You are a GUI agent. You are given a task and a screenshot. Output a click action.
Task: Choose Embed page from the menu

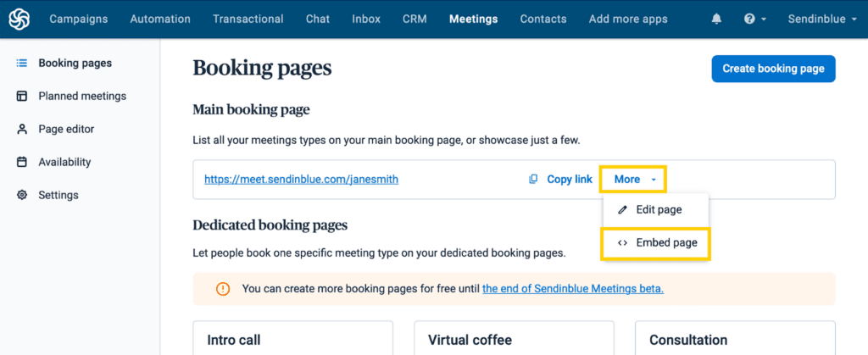(656, 243)
